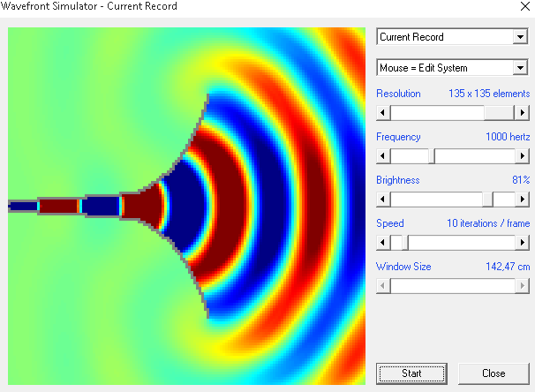This screenshot has width=535, height=392.
Task: Open the Mouse = Edit System dropdown
Action: tap(452, 68)
